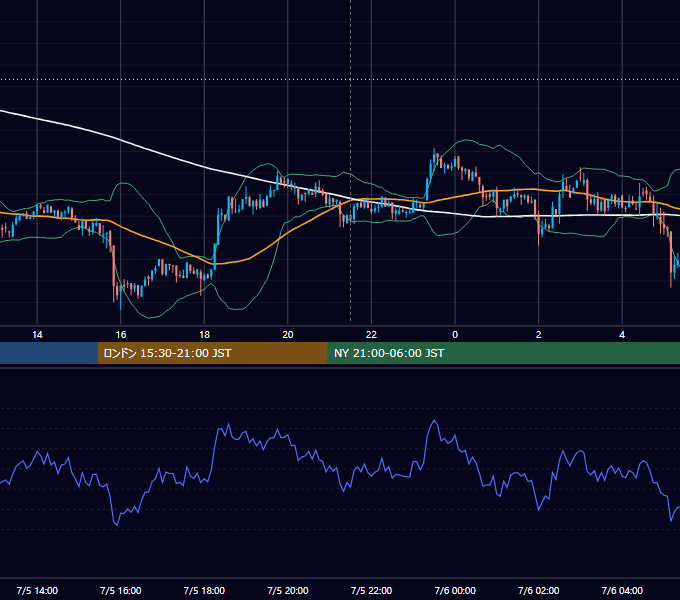Screen dimensions: 680x600
Task: Click the hour label 14 on price chart axis
Action: (37, 335)
